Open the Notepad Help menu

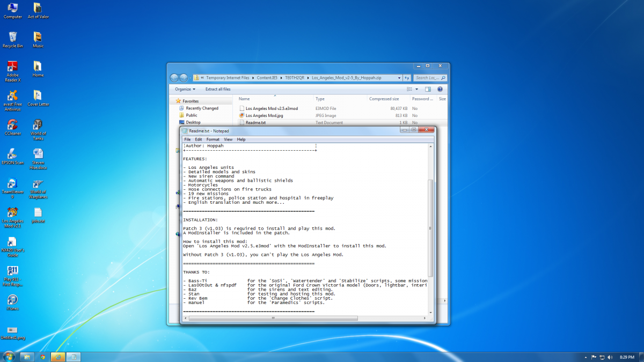tap(241, 139)
